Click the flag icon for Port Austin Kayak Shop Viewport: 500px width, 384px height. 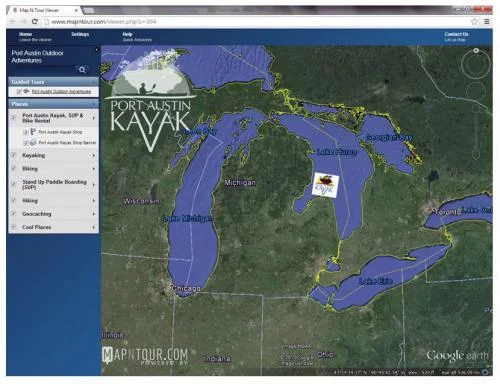(x=33, y=132)
